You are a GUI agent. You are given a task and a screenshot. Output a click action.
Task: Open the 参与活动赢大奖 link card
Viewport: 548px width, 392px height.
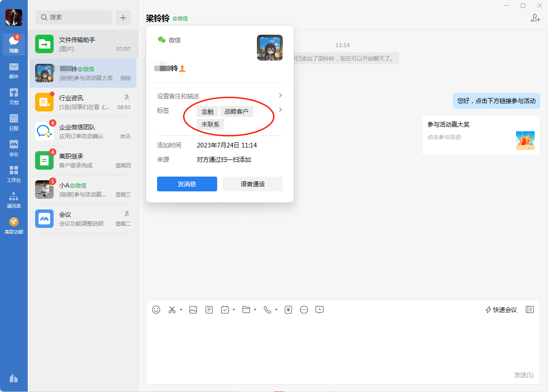pyautogui.click(x=481, y=135)
